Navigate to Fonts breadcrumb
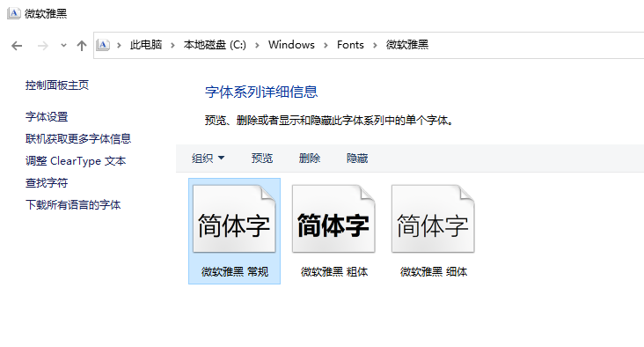Screen dimensions: 644x347 (350, 45)
